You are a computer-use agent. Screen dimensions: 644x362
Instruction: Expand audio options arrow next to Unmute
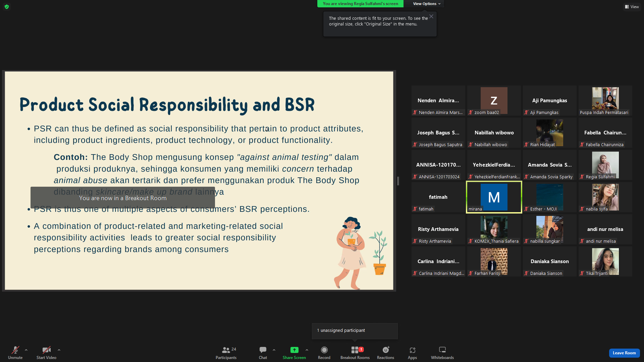[26, 350]
